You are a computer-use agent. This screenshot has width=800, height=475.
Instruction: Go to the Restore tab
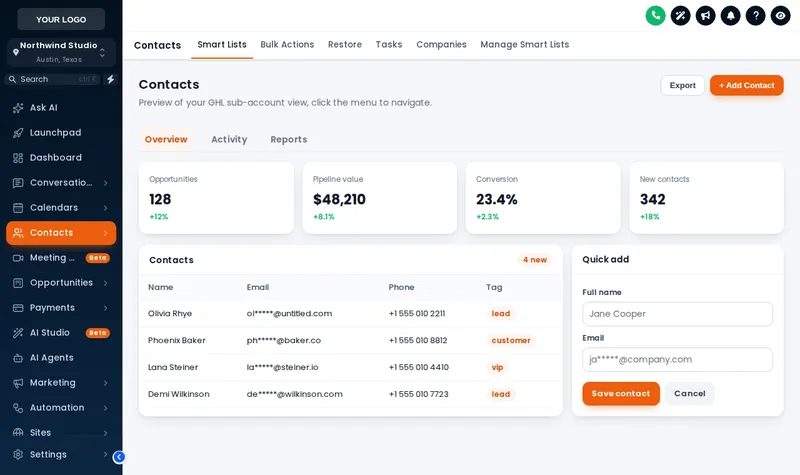tap(345, 45)
